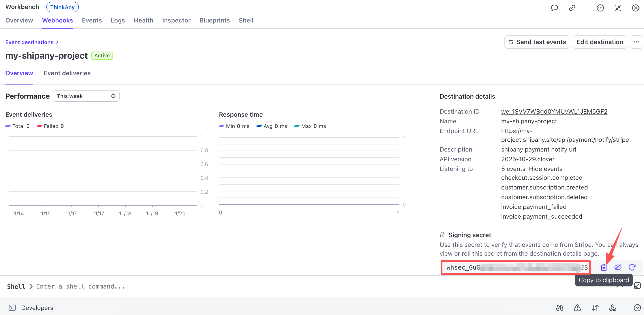Hide the signing secret with eye icon
644x315 pixels.
(x=618, y=267)
